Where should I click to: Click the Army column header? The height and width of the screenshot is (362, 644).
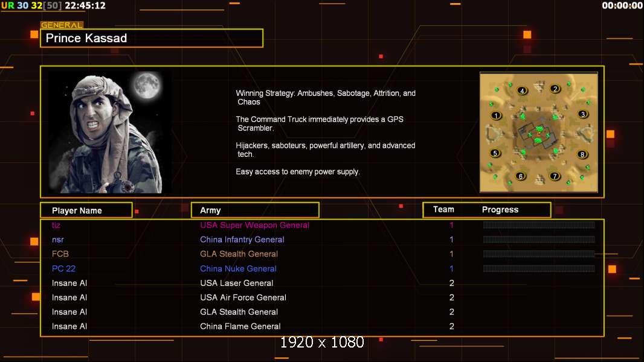(255, 210)
